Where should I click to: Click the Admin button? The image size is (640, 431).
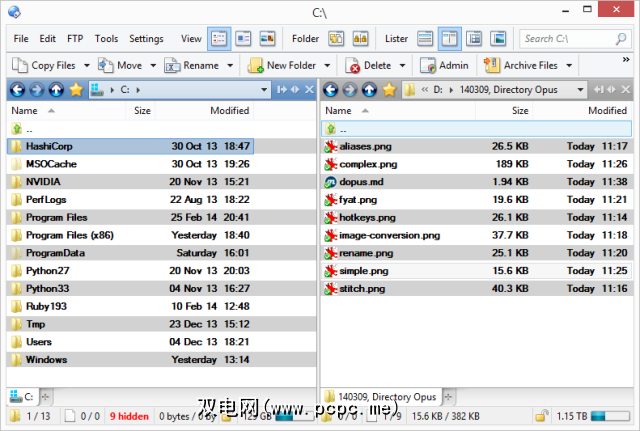(444, 65)
